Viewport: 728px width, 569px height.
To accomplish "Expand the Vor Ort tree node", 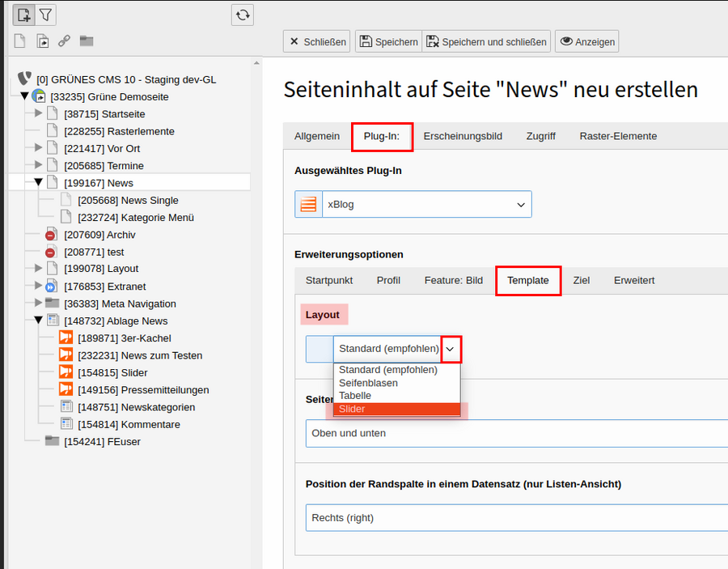I will 39,147.
